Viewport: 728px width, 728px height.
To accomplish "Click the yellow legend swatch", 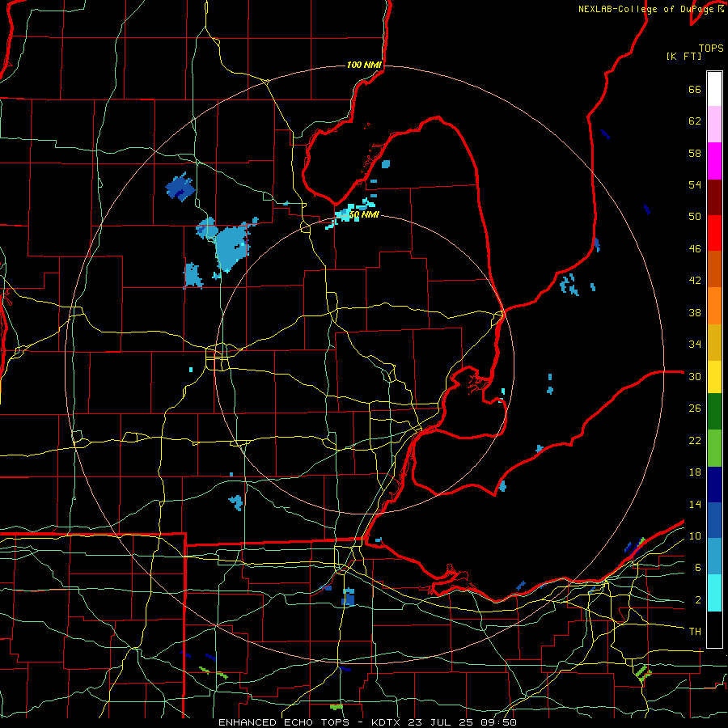I will [x=714, y=376].
